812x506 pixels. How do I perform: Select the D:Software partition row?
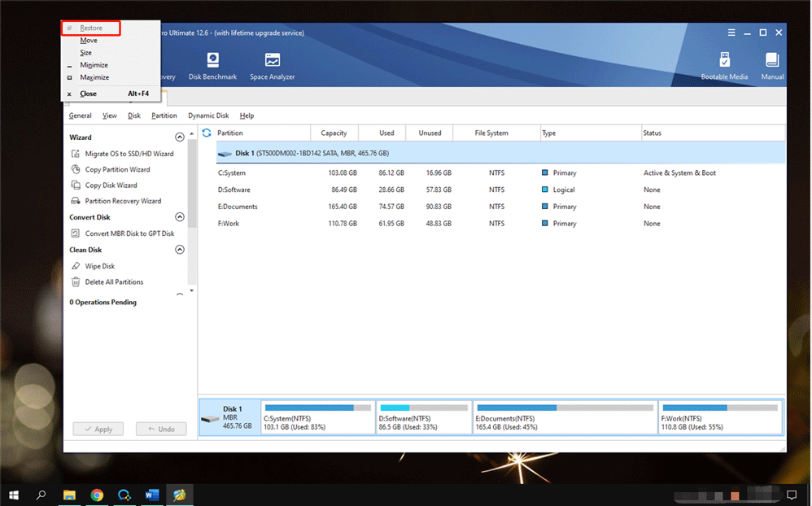[500, 190]
